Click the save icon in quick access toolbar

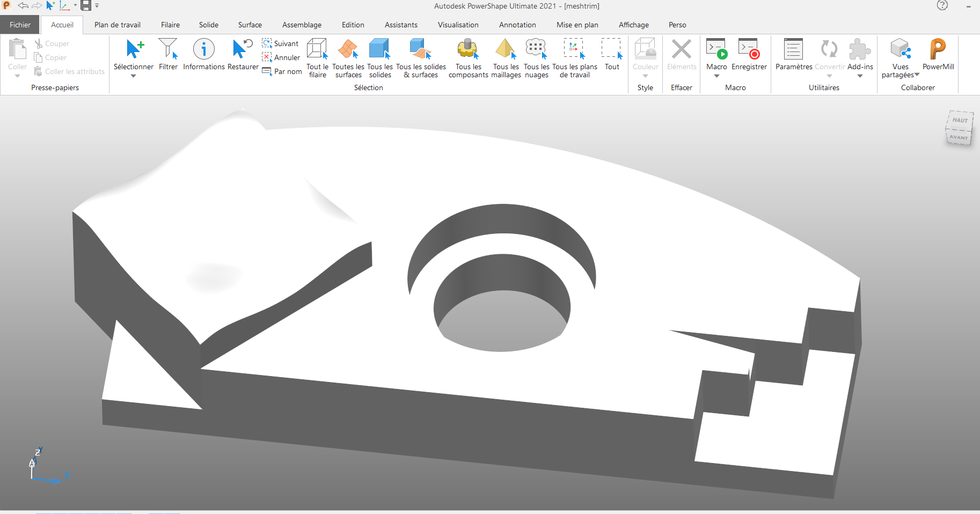coord(85,6)
